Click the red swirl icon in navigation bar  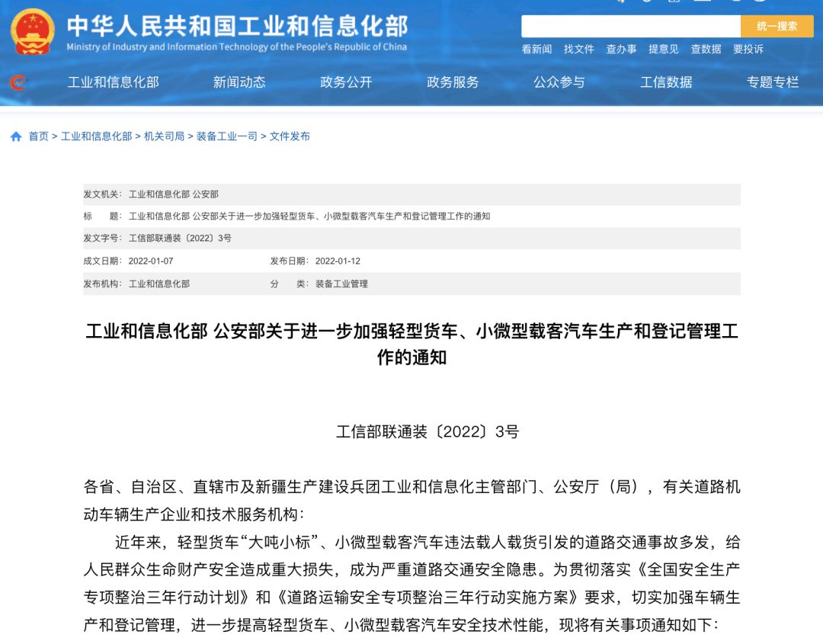(x=18, y=82)
